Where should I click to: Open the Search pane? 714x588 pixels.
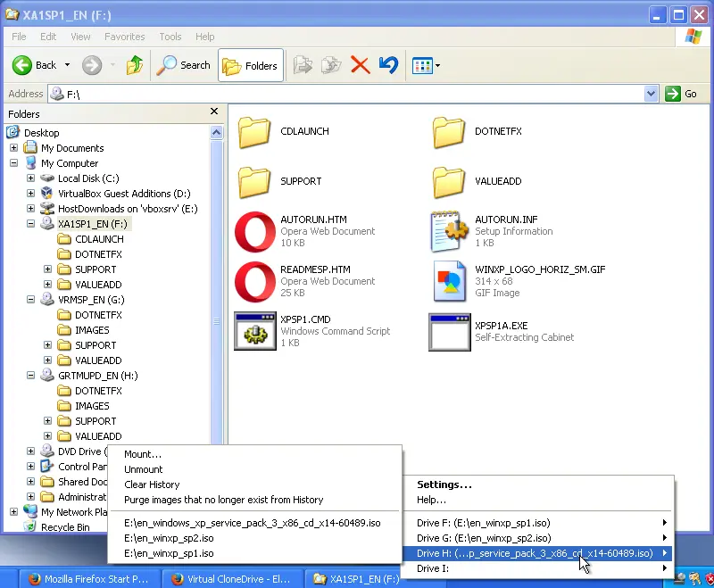(x=184, y=65)
